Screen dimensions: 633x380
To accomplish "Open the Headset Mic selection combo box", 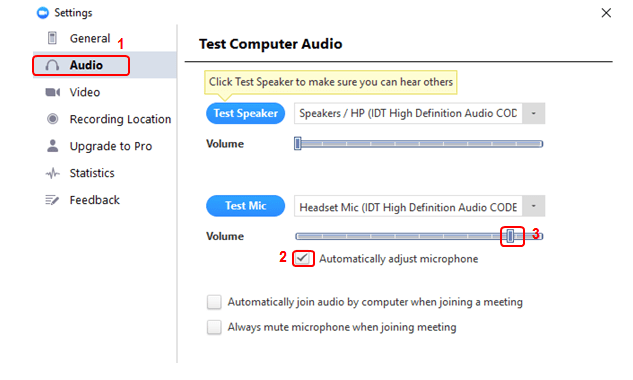I will pyautogui.click(x=419, y=206).
